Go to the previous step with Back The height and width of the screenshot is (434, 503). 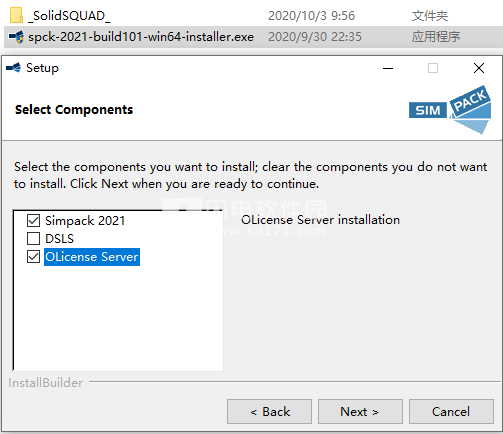tap(270, 412)
